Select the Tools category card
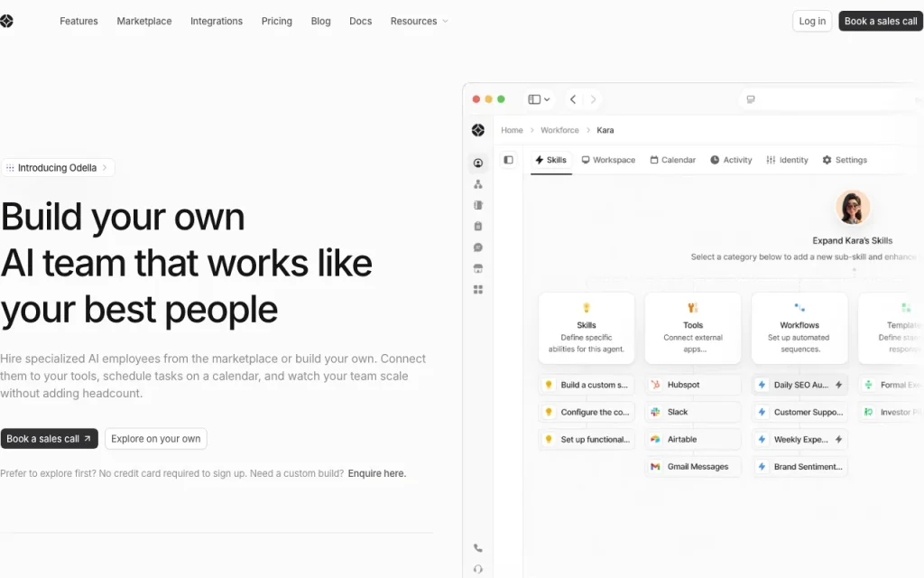Image resolution: width=924 pixels, height=578 pixels. pyautogui.click(x=693, y=328)
